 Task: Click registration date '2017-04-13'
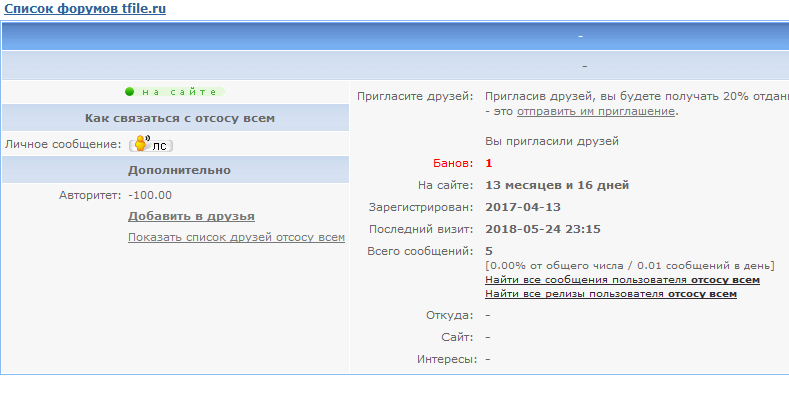click(x=523, y=207)
